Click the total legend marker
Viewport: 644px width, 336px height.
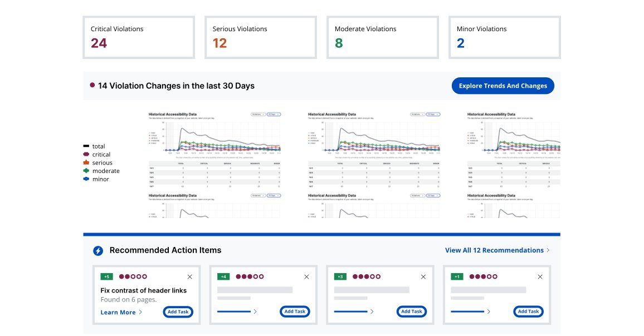(86, 146)
